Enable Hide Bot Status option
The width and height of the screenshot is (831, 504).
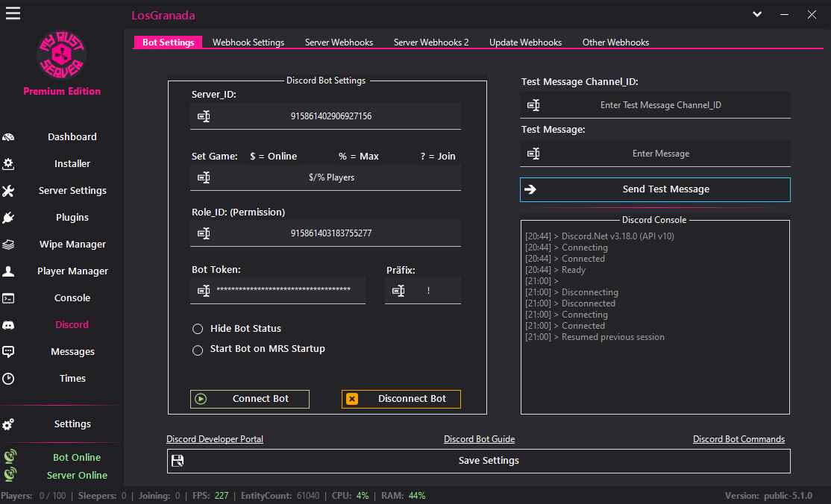point(198,329)
